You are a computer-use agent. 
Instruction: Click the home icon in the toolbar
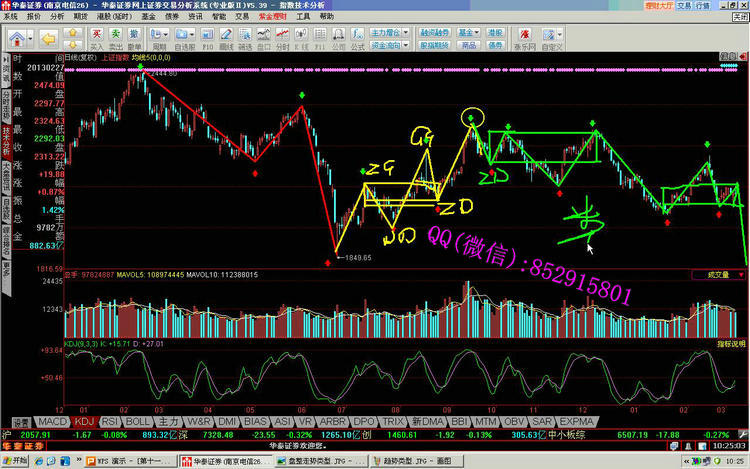(x=19, y=39)
